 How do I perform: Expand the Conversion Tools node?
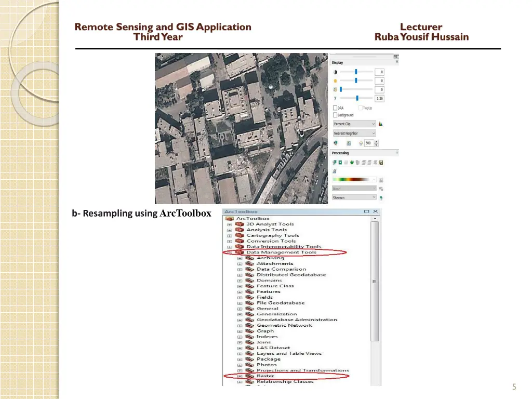tap(230, 241)
